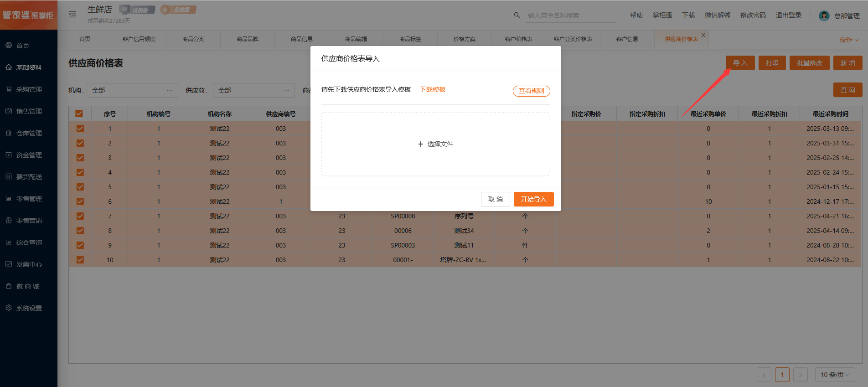Screen dimensions: 868x387
Task: Click the 要货配送 sidebar icon
Action: tap(9, 176)
